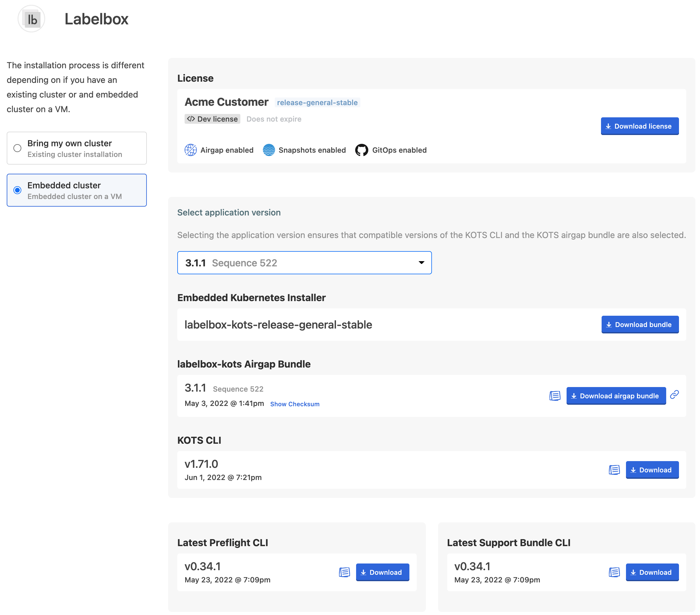Open notes icon for Preflight CLI
Image resolution: width=700 pixels, height=615 pixels.
click(344, 572)
